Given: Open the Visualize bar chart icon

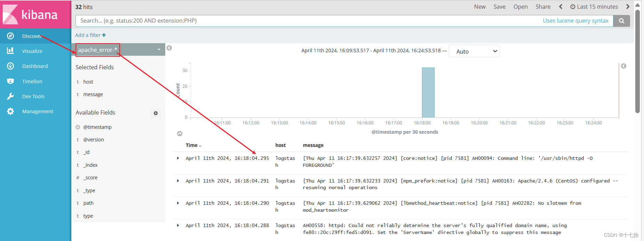Looking at the screenshot, I should tap(10, 51).
